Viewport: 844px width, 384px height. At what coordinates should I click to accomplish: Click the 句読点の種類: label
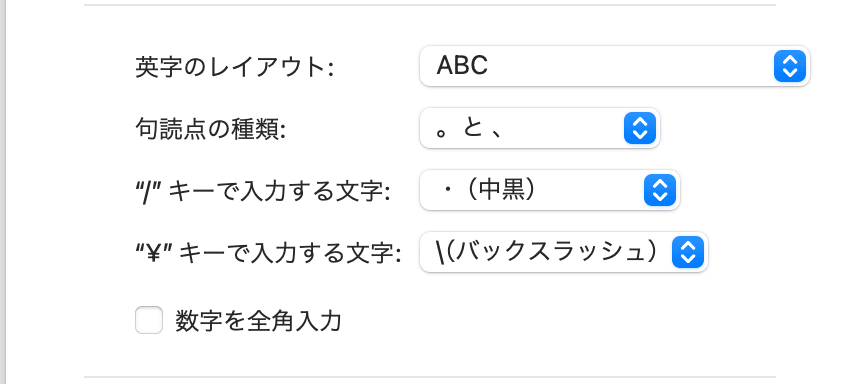[x=210, y=129]
